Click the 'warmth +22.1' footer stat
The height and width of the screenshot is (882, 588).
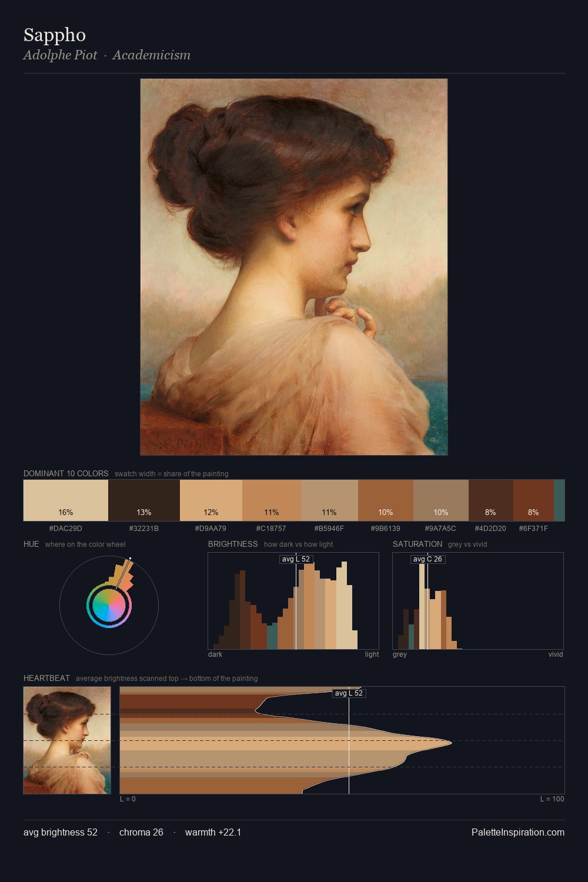tap(213, 832)
